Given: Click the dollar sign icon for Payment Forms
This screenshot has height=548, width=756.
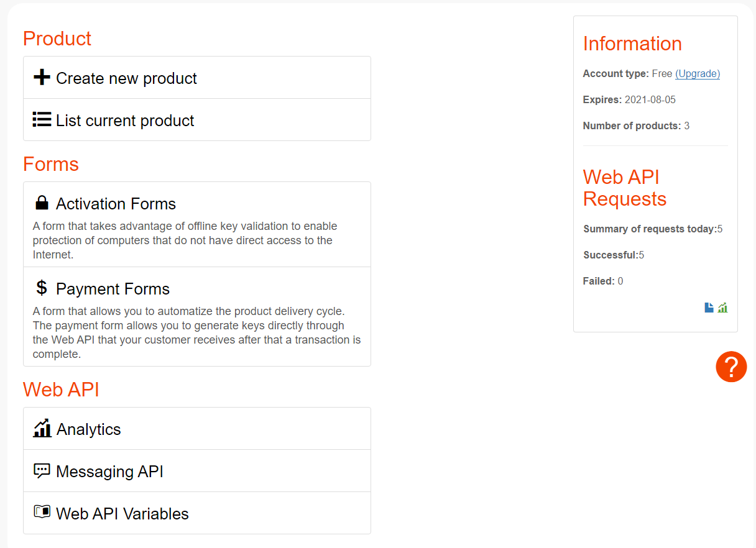Looking at the screenshot, I should pos(42,288).
